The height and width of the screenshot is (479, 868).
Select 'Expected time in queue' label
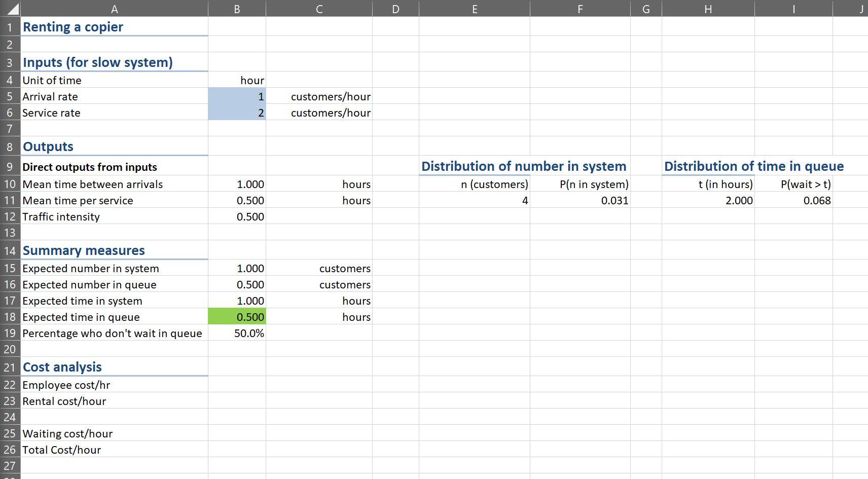tap(114, 317)
